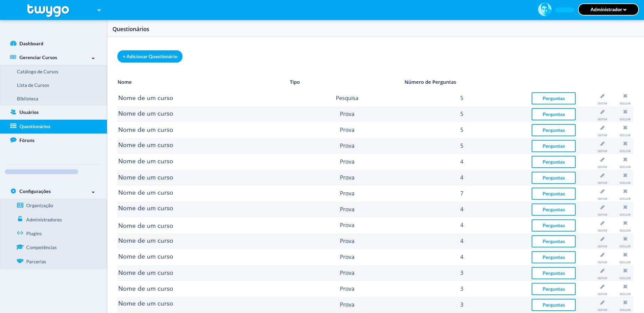The image size is (644, 313).
Task: Click the Administradores lock icon
Action: tap(20, 219)
